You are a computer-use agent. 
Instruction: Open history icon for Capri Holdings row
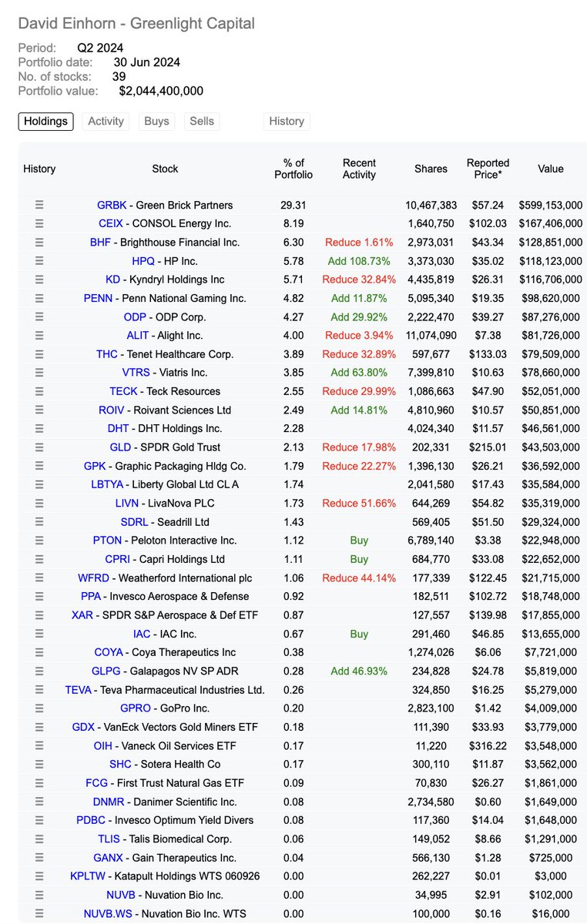[39, 559]
